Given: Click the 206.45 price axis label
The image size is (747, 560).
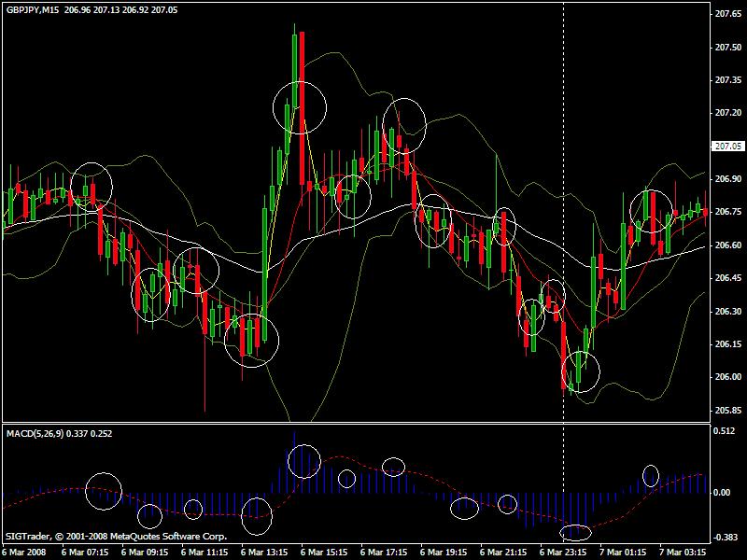Looking at the screenshot, I should pyautogui.click(x=728, y=278).
